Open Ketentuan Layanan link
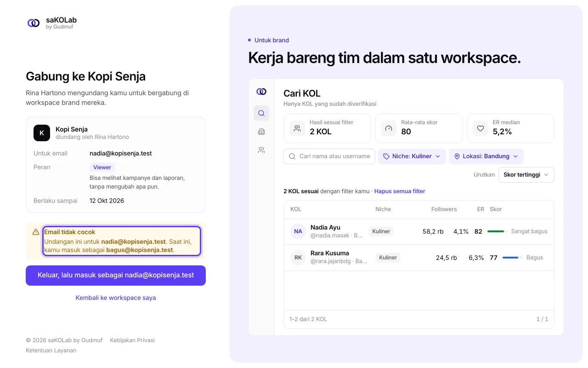This screenshot has height=368, width=588. coord(51,351)
